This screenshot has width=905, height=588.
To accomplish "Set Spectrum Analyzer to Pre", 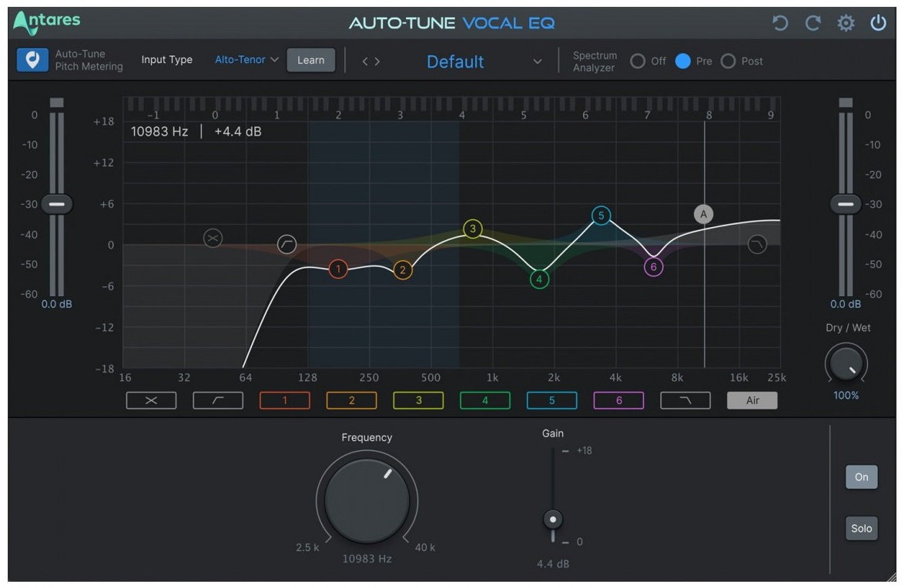I will tap(682, 61).
